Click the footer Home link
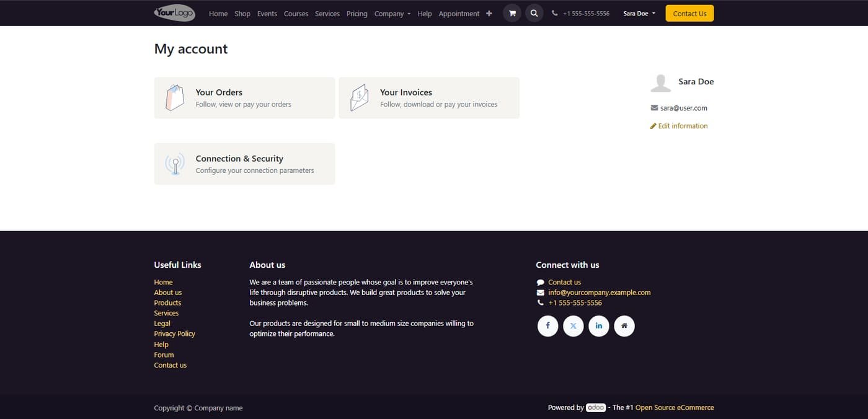The width and height of the screenshot is (868, 419). pos(164,282)
